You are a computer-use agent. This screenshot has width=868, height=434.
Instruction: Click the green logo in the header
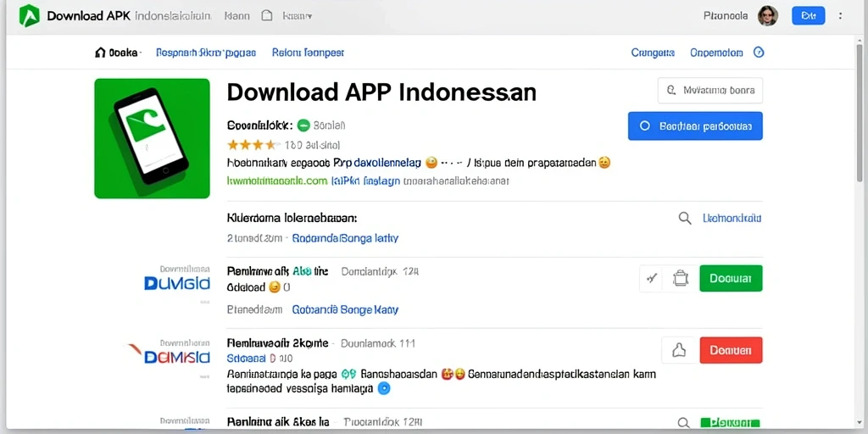point(30,15)
